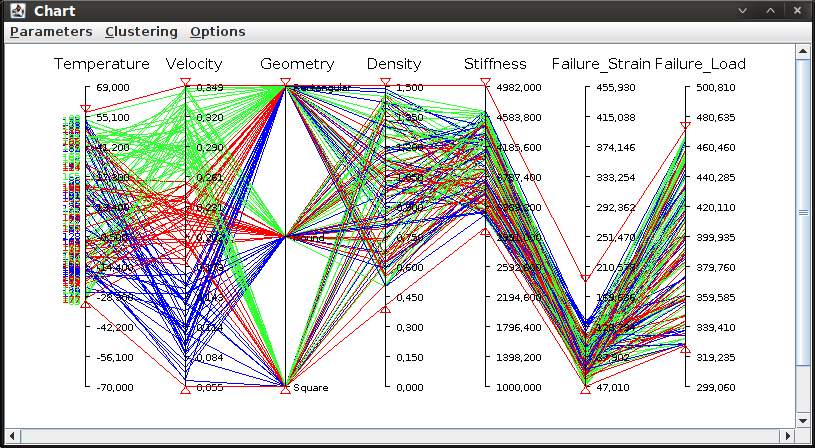Viewport: 815px width, 448px height.
Task: Close the Chart window
Action: click(x=797, y=10)
